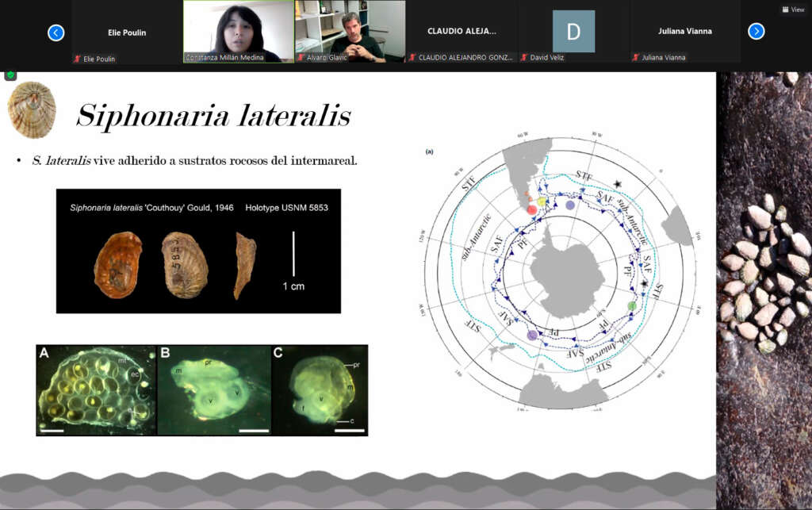Click the limpets photo on right side

764,290
